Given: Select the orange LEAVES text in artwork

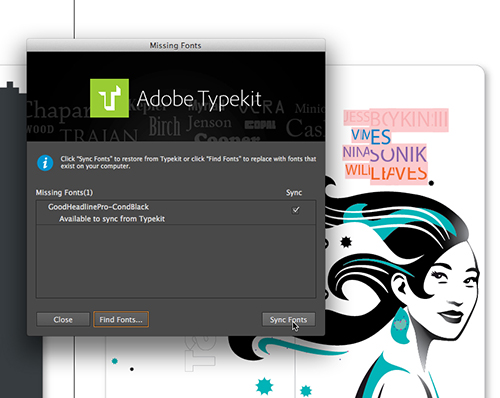Looking at the screenshot, I should pyautogui.click(x=399, y=174).
